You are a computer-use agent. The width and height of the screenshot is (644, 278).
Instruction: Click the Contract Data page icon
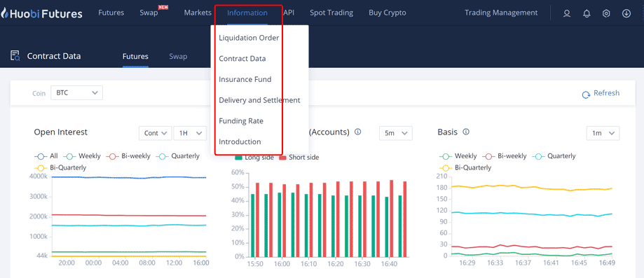(x=15, y=56)
